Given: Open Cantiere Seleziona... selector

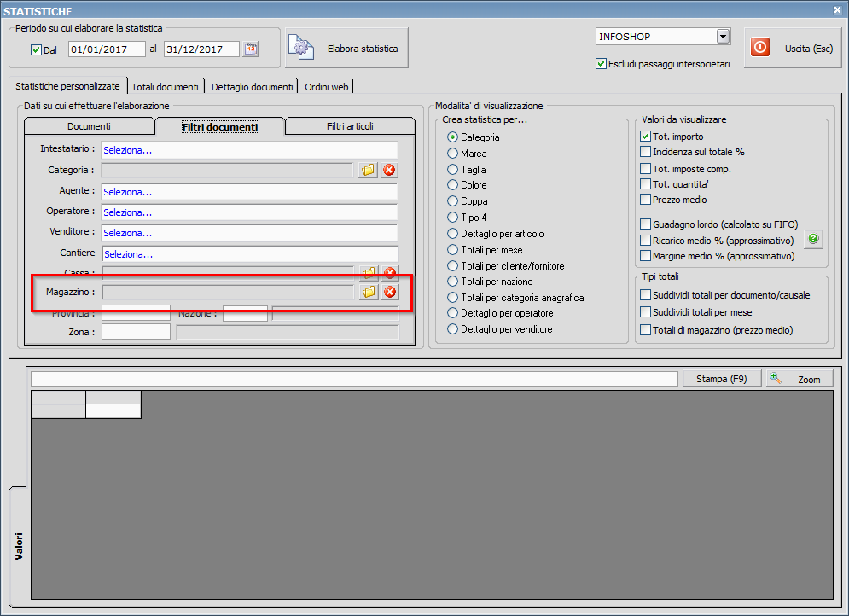Looking at the screenshot, I should [250, 254].
